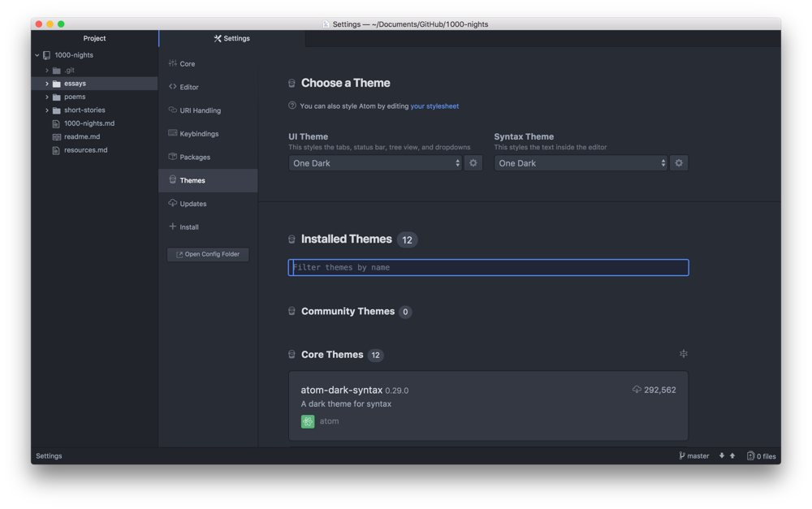The width and height of the screenshot is (812, 509).
Task: Switch to the Settings tab
Action: tap(232, 38)
